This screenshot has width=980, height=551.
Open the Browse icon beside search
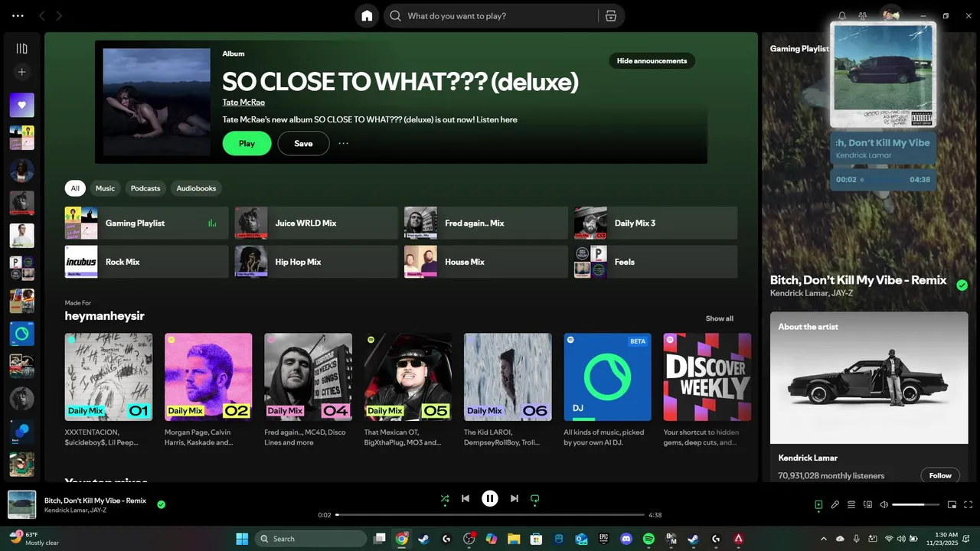(610, 16)
